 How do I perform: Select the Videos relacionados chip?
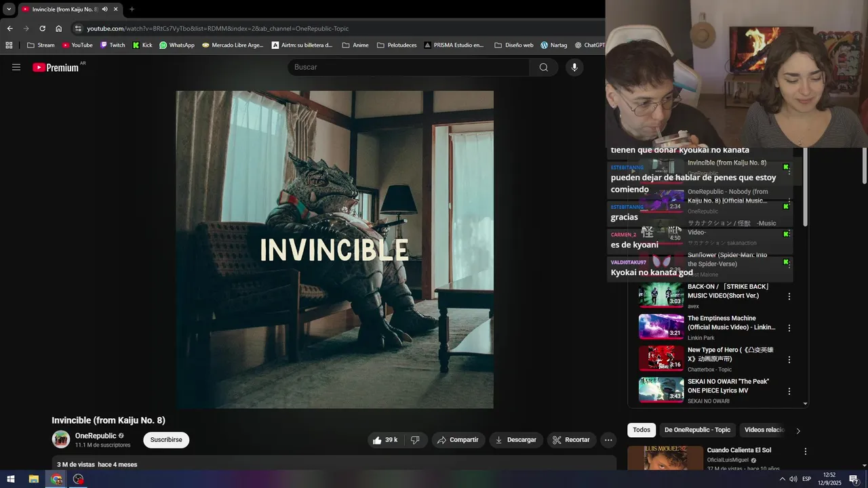pos(764,430)
